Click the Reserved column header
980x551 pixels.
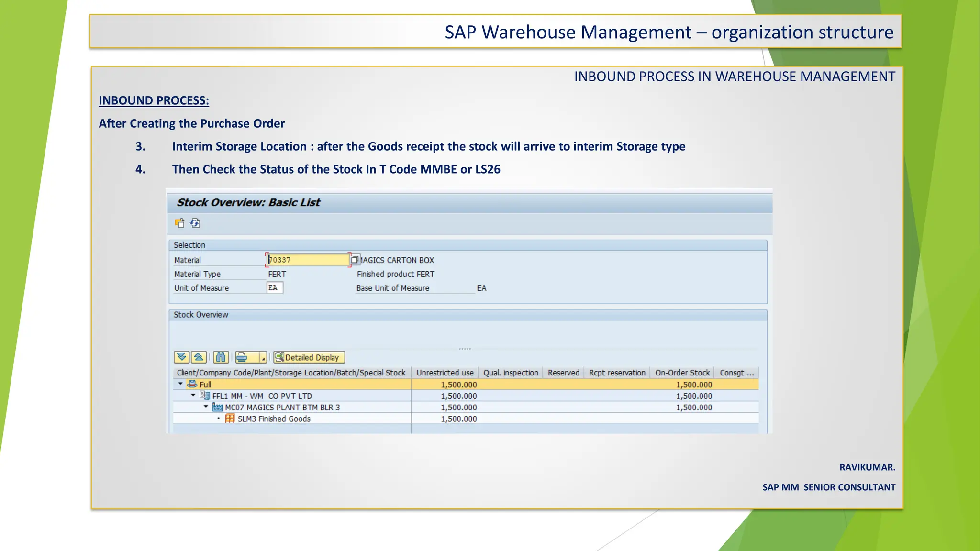click(563, 373)
